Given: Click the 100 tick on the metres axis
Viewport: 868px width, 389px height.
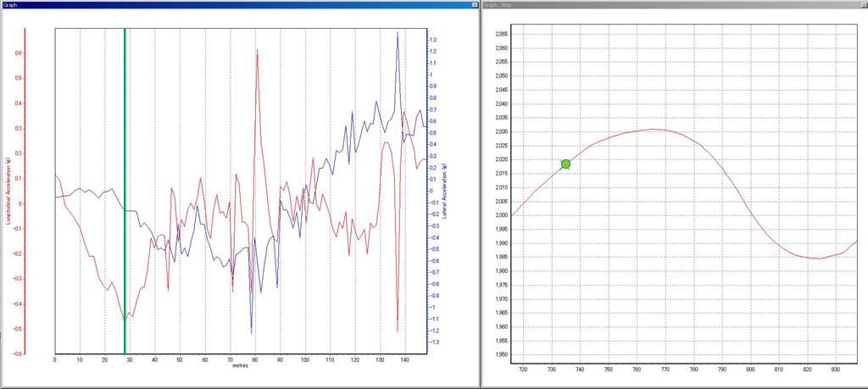Looking at the screenshot, I should pyautogui.click(x=304, y=360).
